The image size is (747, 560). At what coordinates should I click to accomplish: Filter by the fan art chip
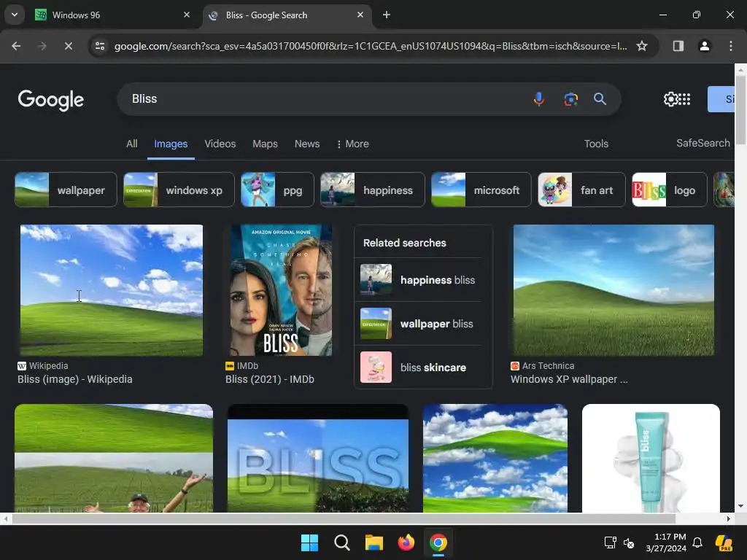coord(581,190)
